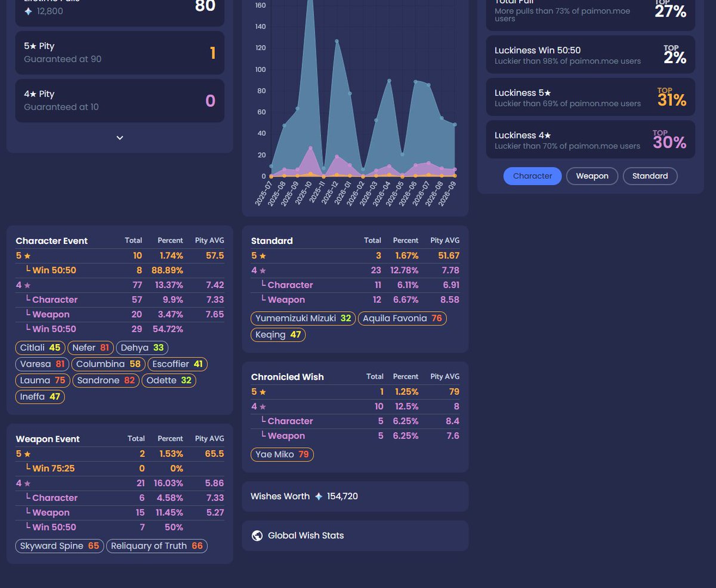Click the Citlali 45 pull tag
This screenshot has width=716, height=588.
41,348
